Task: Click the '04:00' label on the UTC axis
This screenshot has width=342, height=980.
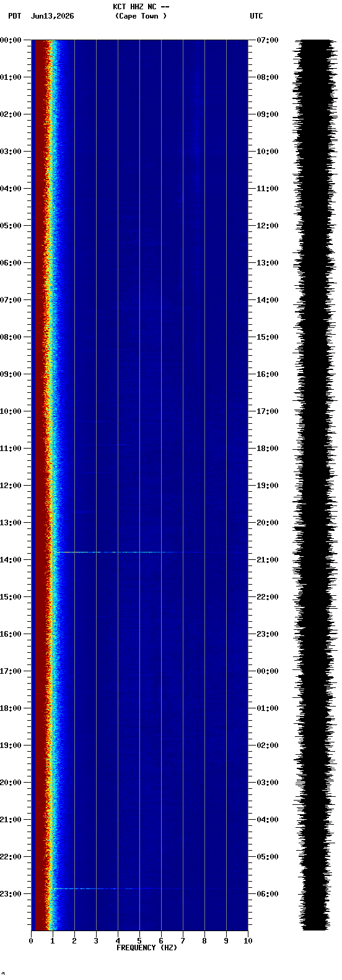Action: coord(268,820)
